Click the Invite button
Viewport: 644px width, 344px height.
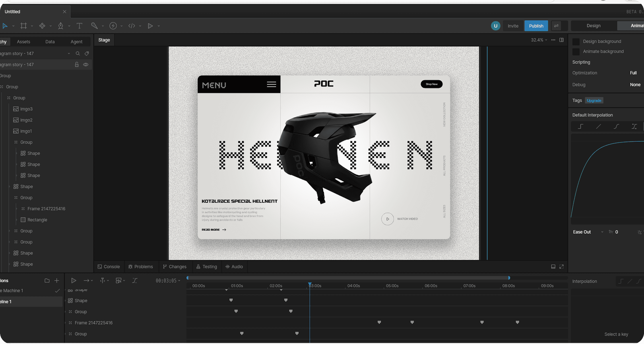click(513, 26)
